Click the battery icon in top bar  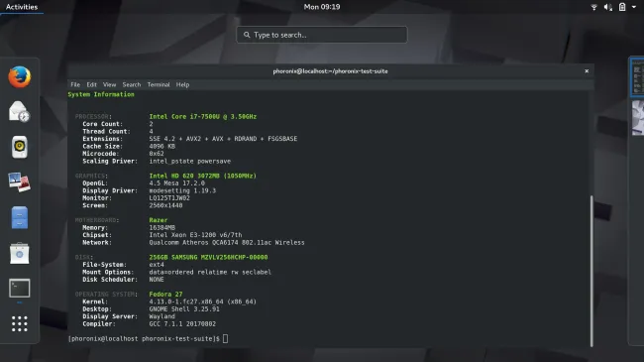tap(622, 7)
